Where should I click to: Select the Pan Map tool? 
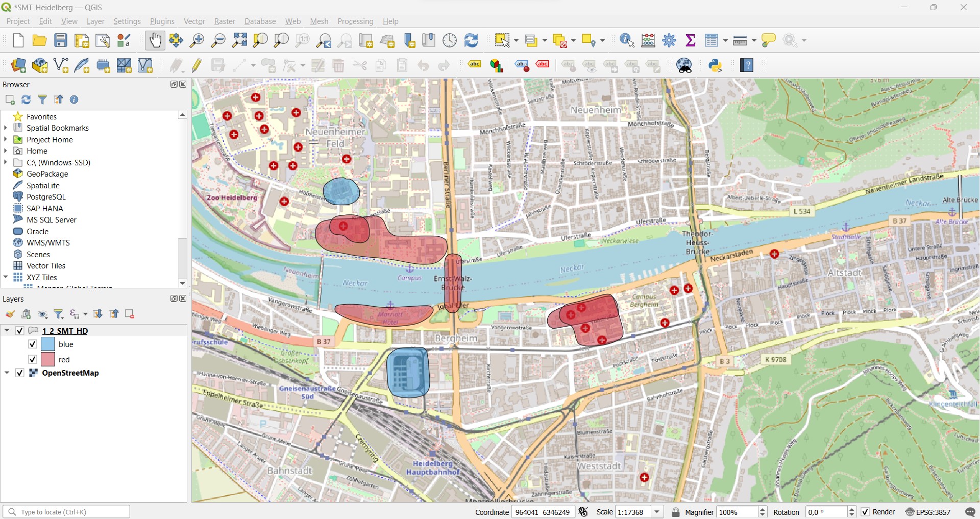tap(155, 40)
